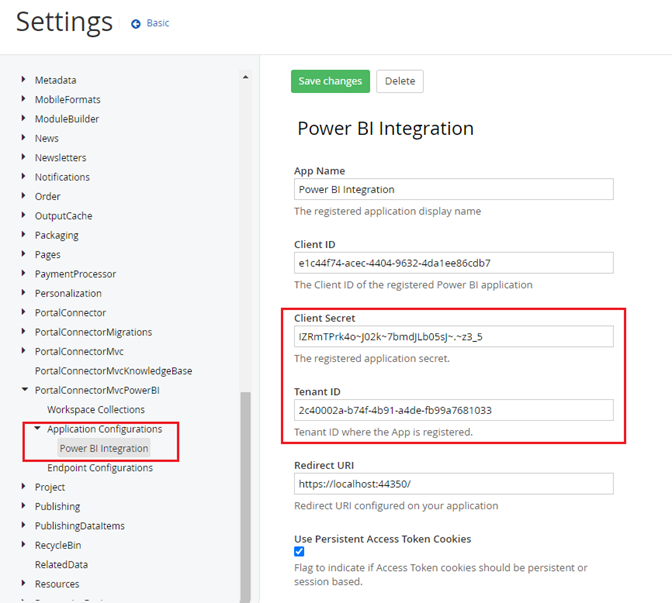Select the Application Configurations tree item
Image resolution: width=672 pixels, height=603 pixels.
tap(105, 429)
